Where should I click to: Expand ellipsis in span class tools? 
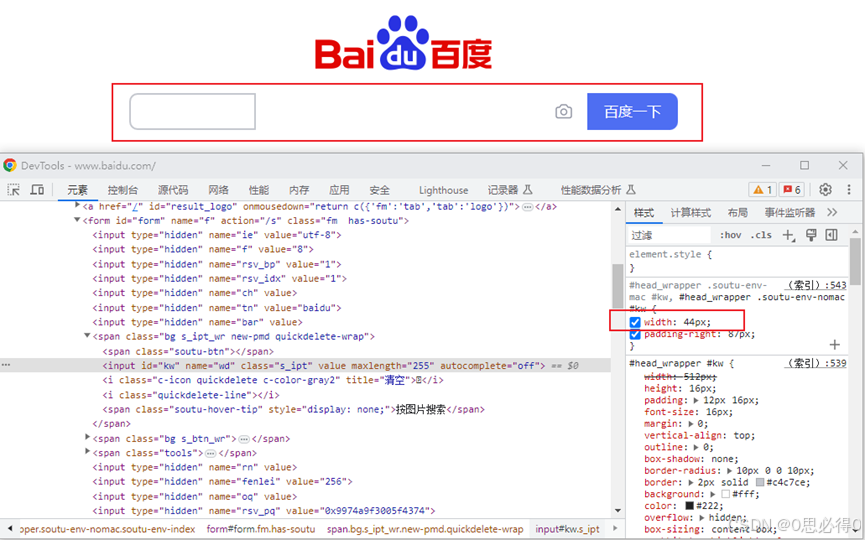tap(210, 453)
